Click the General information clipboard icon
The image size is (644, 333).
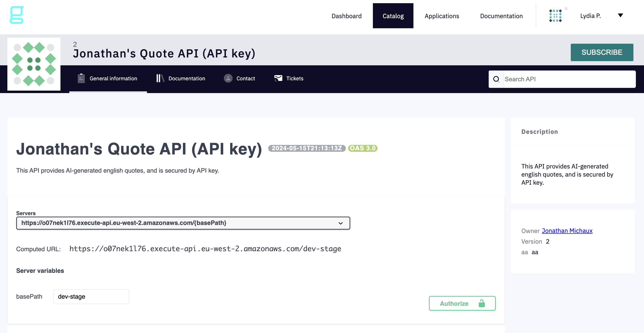[x=81, y=78]
